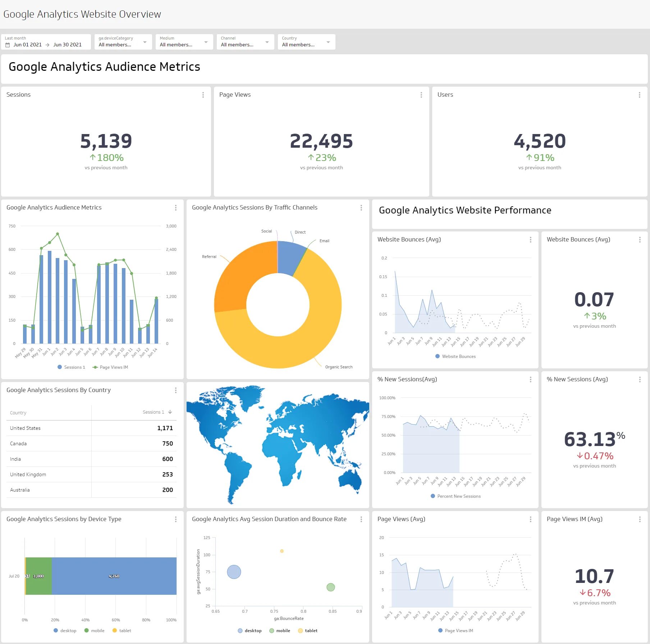Open Page Views IM (Avg) kebab menu
This screenshot has height=644, width=650.
(x=640, y=519)
